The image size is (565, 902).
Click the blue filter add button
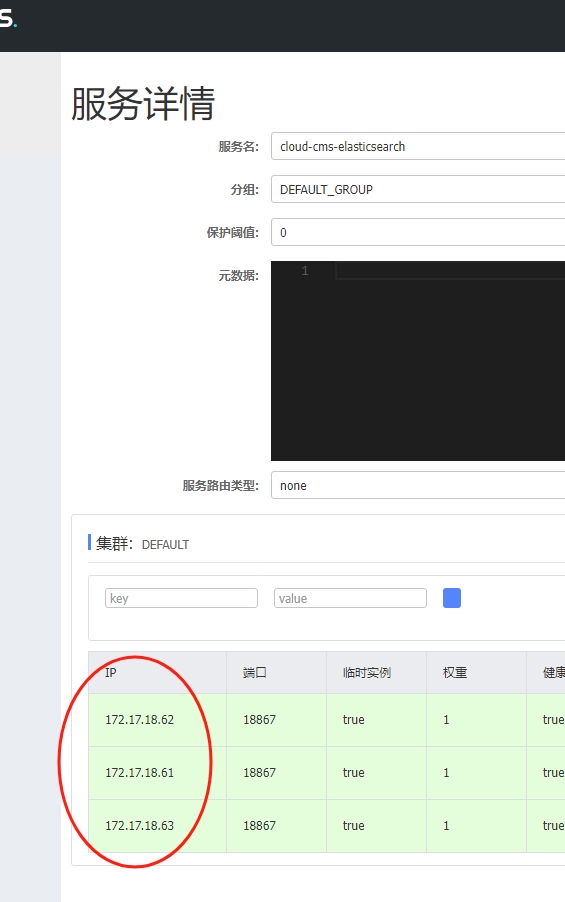point(452,598)
